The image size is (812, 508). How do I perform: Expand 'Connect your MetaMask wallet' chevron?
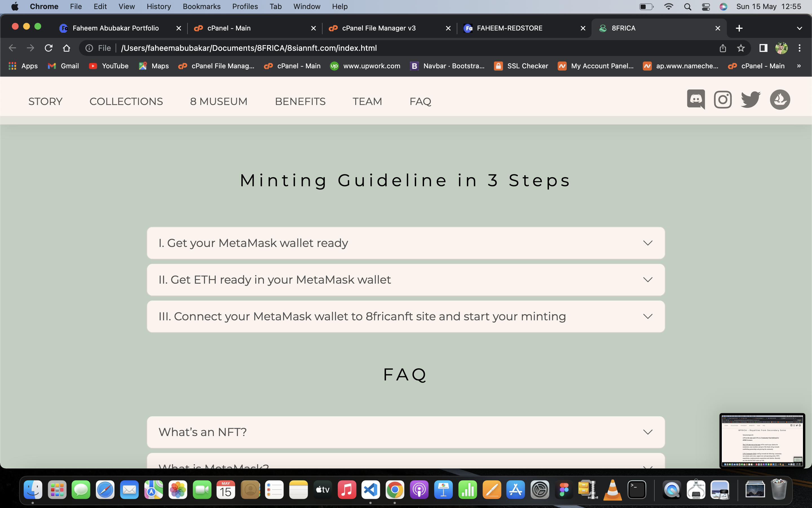click(x=648, y=316)
